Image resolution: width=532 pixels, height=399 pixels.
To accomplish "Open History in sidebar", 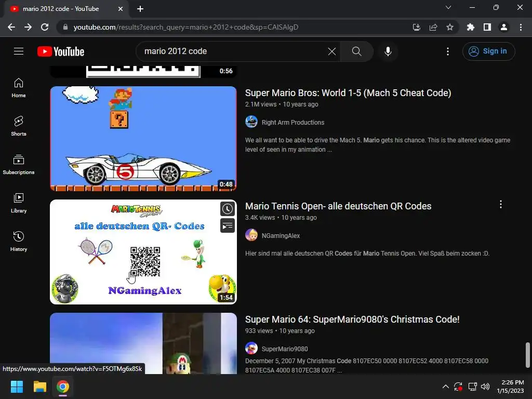I will pos(19,241).
